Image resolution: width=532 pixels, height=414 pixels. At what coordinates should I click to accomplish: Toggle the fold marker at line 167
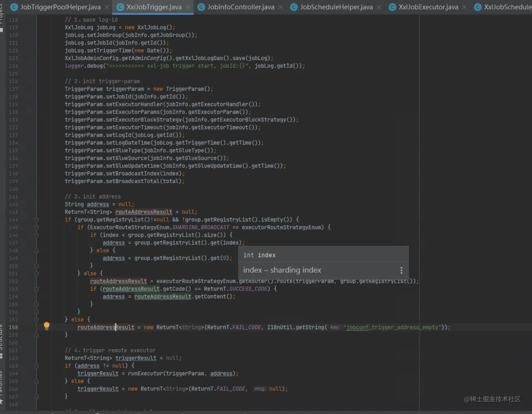(x=36, y=397)
